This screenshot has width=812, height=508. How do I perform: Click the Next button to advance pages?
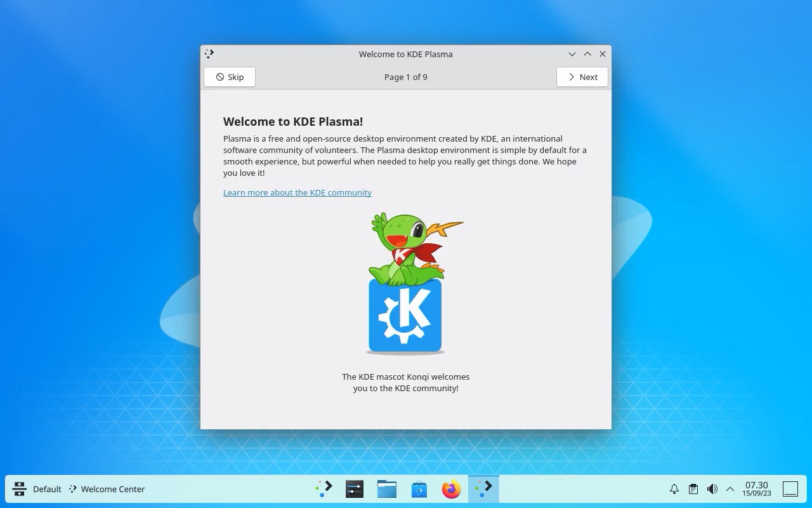pyautogui.click(x=582, y=77)
